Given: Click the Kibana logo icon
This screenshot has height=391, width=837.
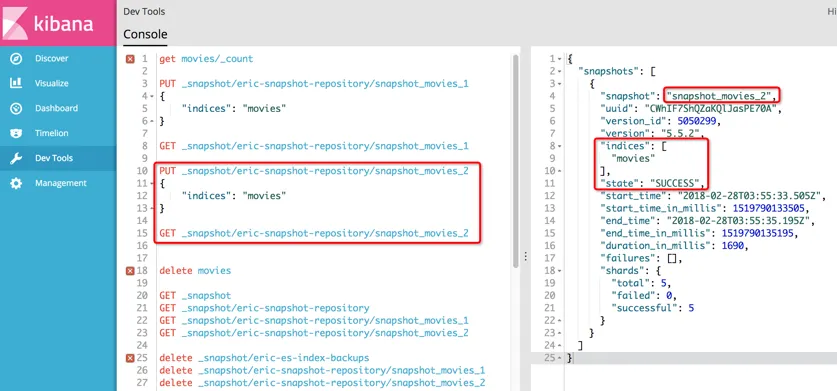Looking at the screenshot, I should [15, 24].
